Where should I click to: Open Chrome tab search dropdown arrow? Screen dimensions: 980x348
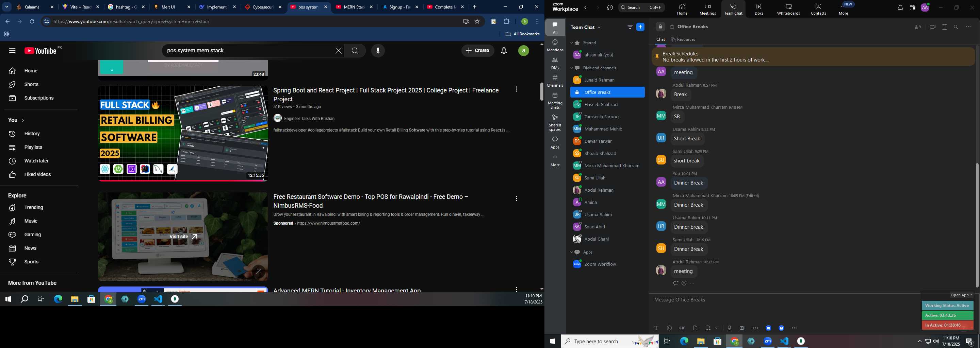(x=7, y=7)
